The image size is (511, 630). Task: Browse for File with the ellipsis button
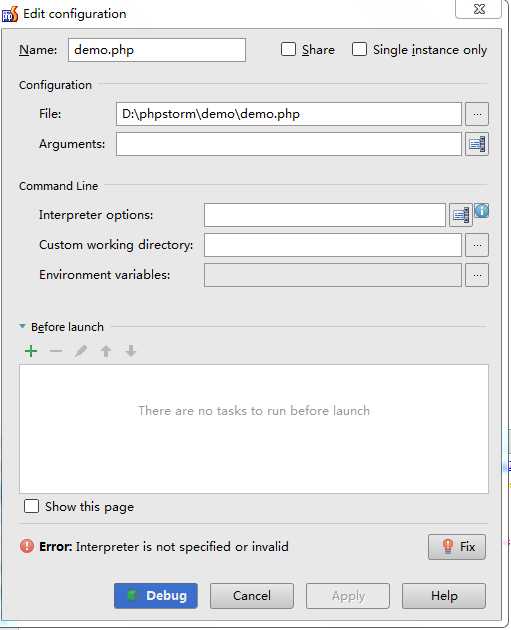(x=477, y=114)
